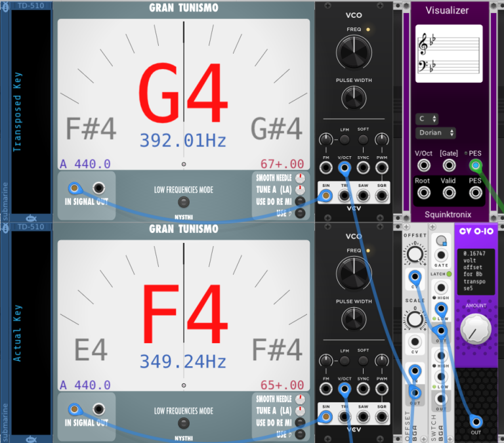This screenshot has height=443, width=504.
Task: Click OUT jack on Actual Key tuner
Action: [x=98, y=409]
